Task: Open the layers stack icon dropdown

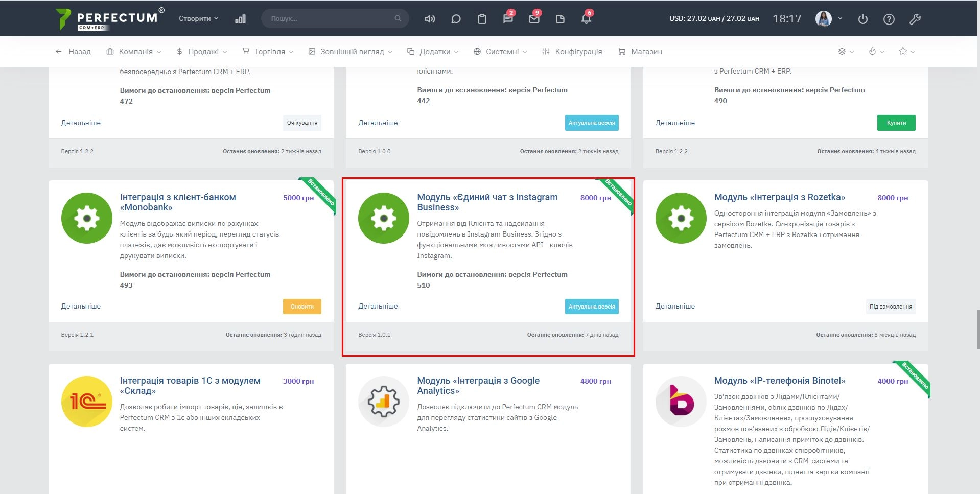Action: (846, 51)
